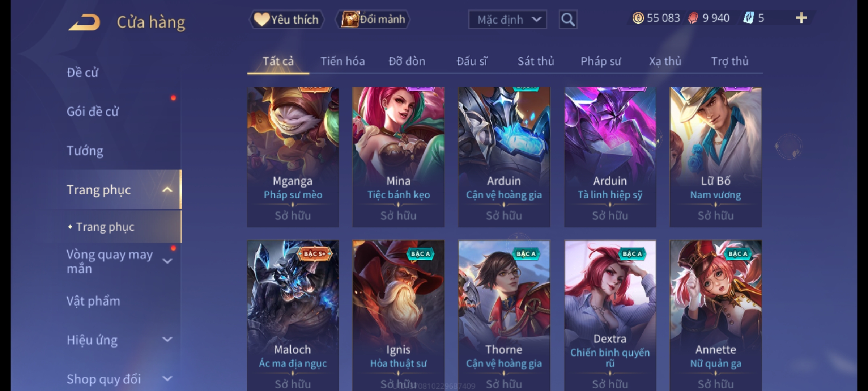Open the search magnifier icon
Image resolution: width=868 pixels, height=391 pixels.
point(568,20)
